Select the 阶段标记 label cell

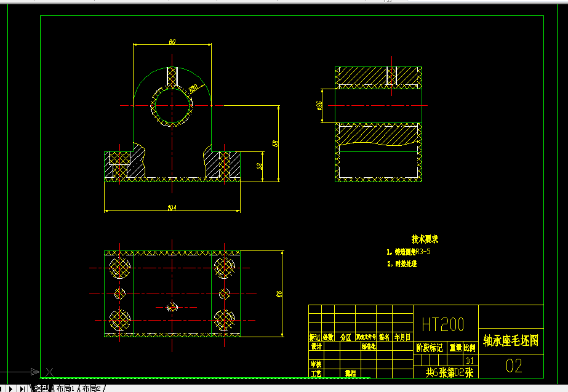point(430,348)
